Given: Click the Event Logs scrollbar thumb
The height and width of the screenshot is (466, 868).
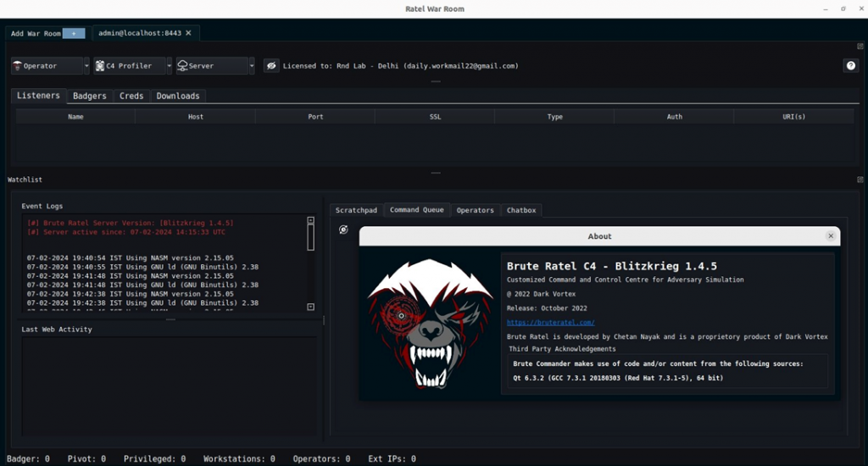Looking at the screenshot, I should click(310, 237).
